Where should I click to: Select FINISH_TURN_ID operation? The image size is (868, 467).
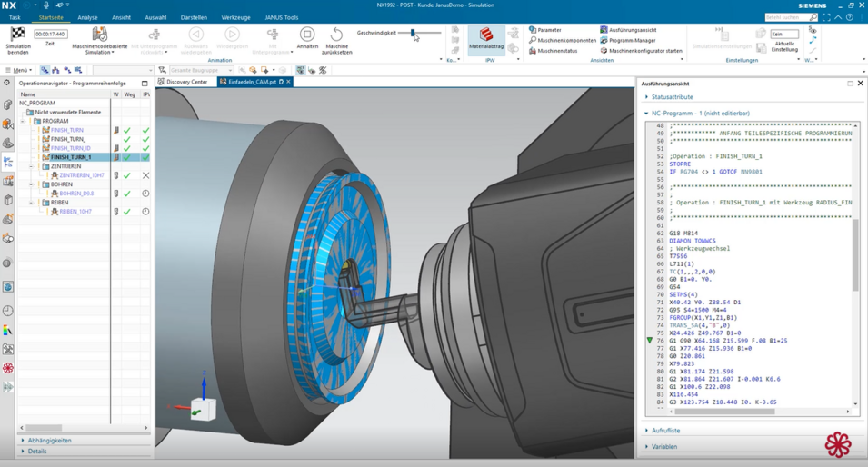click(x=70, y=148)
